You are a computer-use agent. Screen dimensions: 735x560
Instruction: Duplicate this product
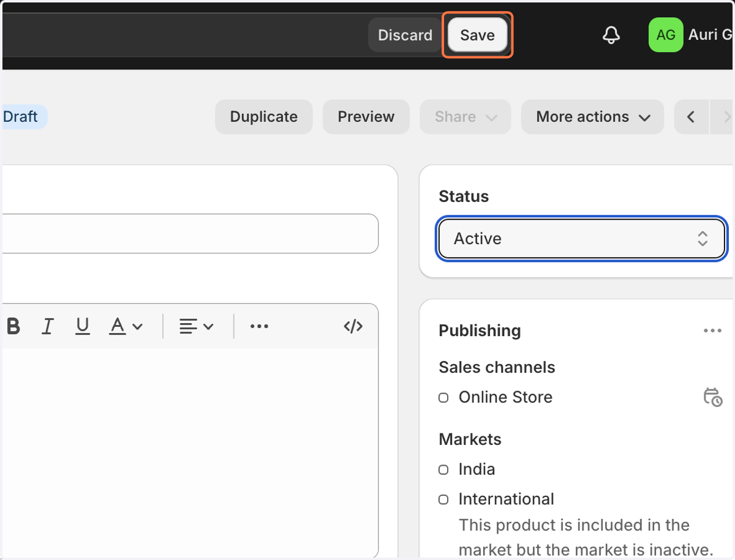point(264,117)
